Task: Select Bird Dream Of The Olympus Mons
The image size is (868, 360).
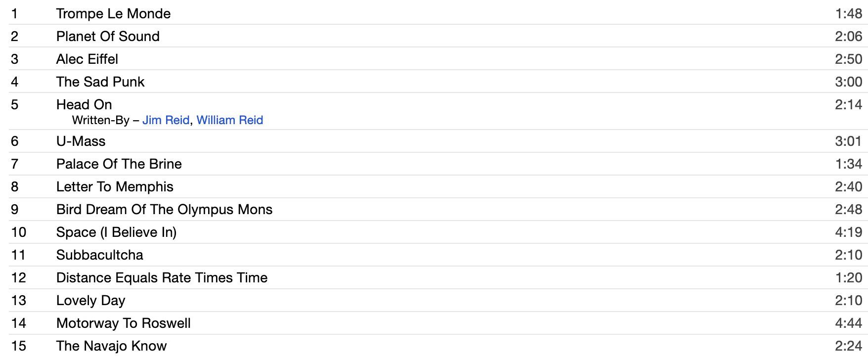Action: (x=164, y=209)
